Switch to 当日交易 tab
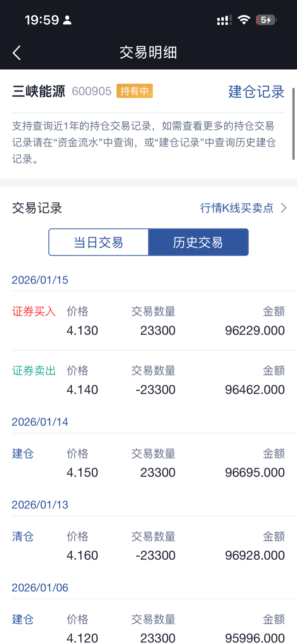The height and width of the screenshot is (644, 297). (99, 242)
